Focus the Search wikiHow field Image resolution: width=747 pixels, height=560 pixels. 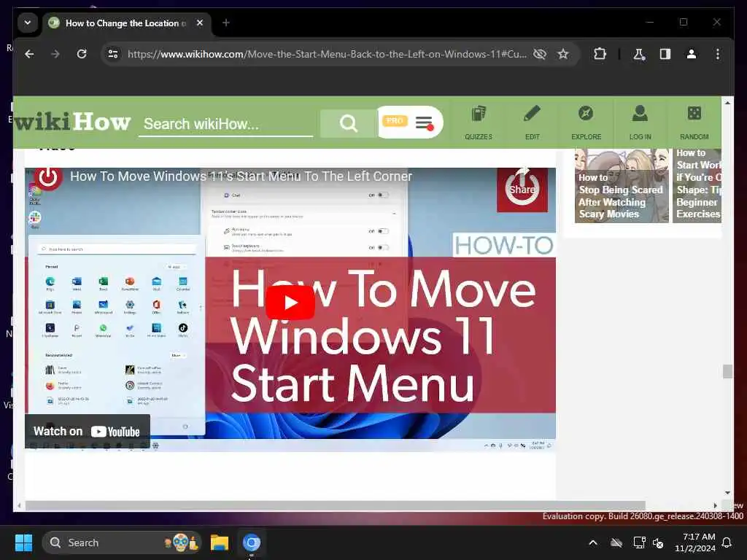225,124
